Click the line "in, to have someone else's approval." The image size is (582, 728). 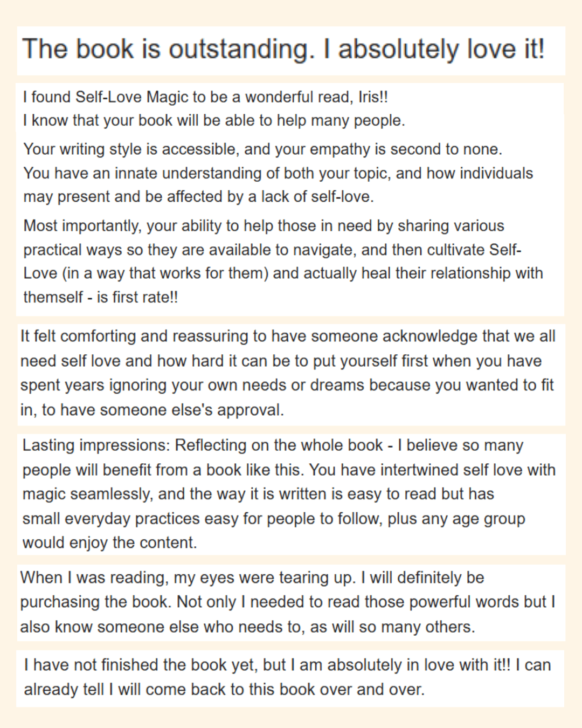pyautogui.click(x=152, y=410)
